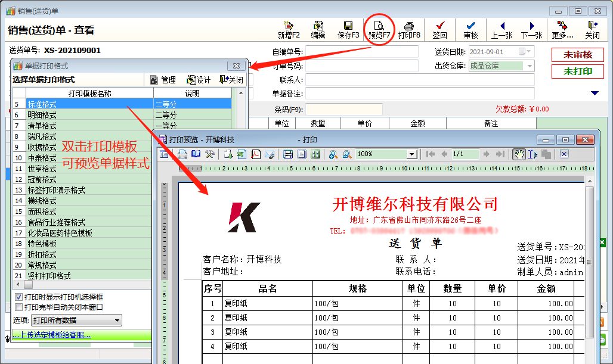Click the page number 1/1 field

[x=465, y=154]
